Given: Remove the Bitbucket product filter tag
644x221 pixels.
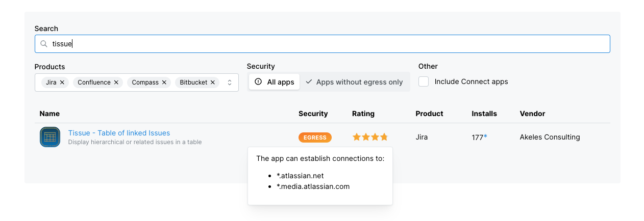Looking at the screenshot, I should point(213,82).
